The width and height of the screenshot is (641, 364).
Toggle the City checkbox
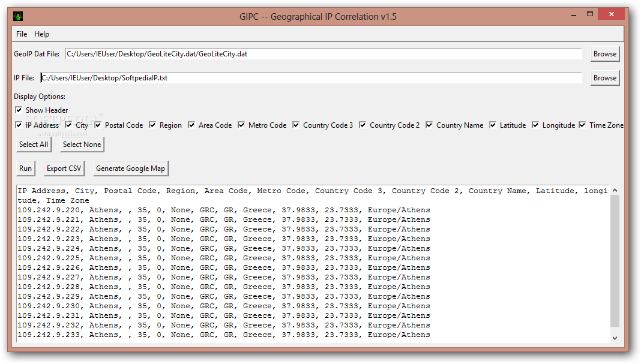click(x=68, y=125)
